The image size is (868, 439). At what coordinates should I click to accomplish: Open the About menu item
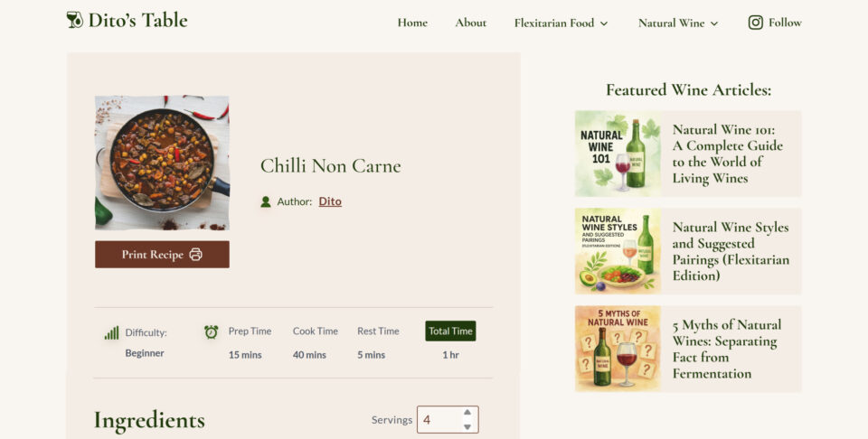470,23
